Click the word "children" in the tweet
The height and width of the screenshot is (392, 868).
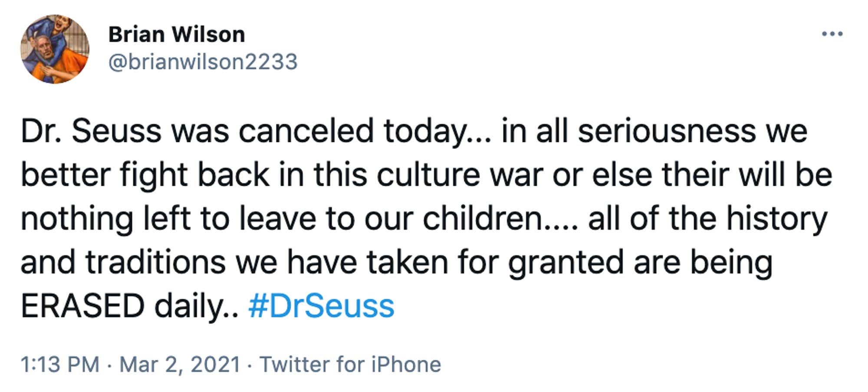482,219
